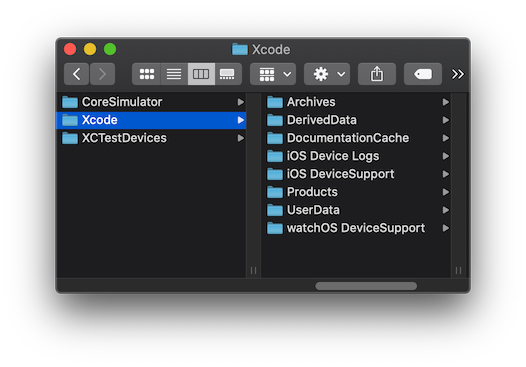Click the CoreSimulator folder icon

pyautogui.click(x=70, y=102)
